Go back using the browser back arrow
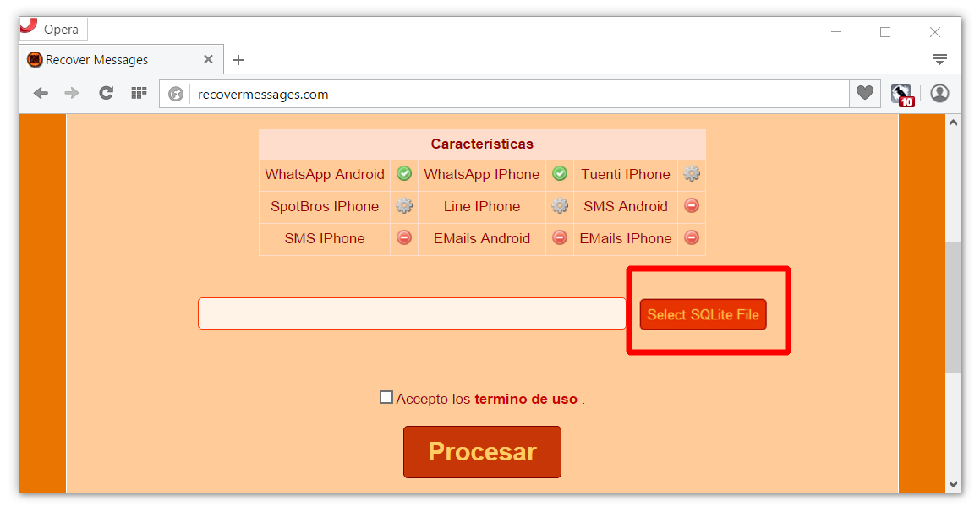This screenshot has width=980, height=512. coord(41,94)
